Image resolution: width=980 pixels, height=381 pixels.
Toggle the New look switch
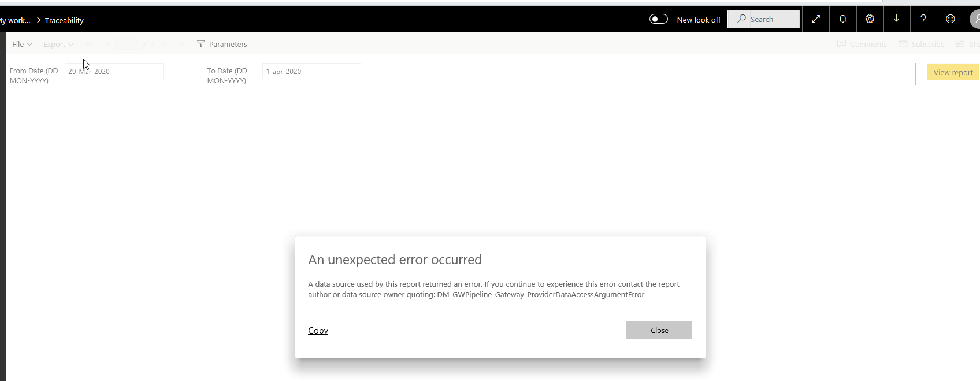658,19
